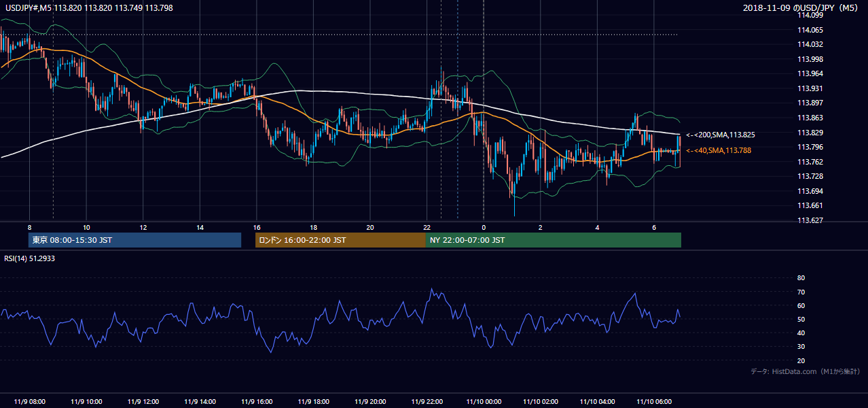Click the 113.964 price axis label
The width and height of the screenshot is (868, 408).
(x=810, y=74)
